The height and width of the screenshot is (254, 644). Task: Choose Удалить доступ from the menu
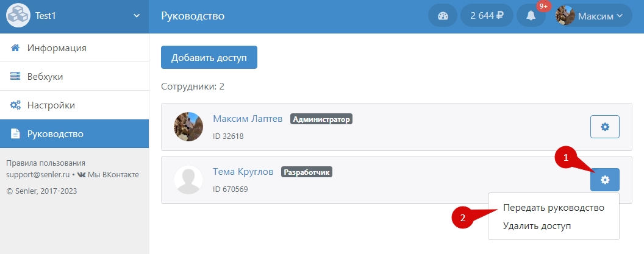point(537,226)
